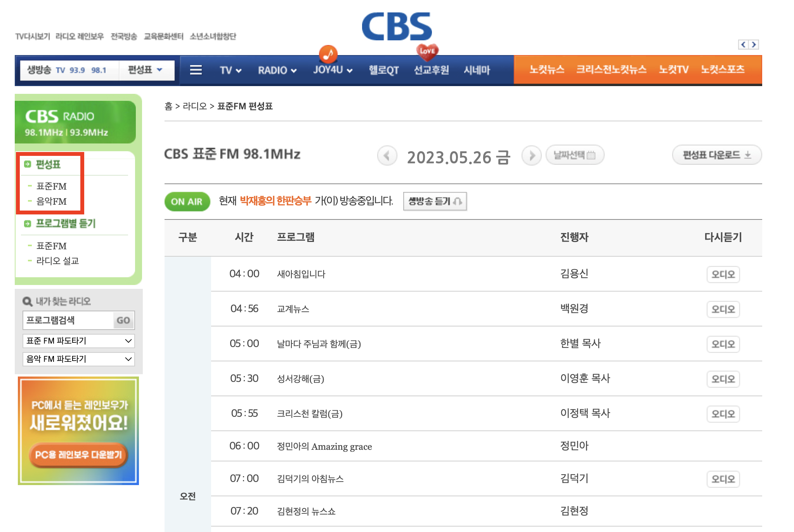Go to previous date with left arrow
Screen dimensions: 794x532
[x=387, y=156]
